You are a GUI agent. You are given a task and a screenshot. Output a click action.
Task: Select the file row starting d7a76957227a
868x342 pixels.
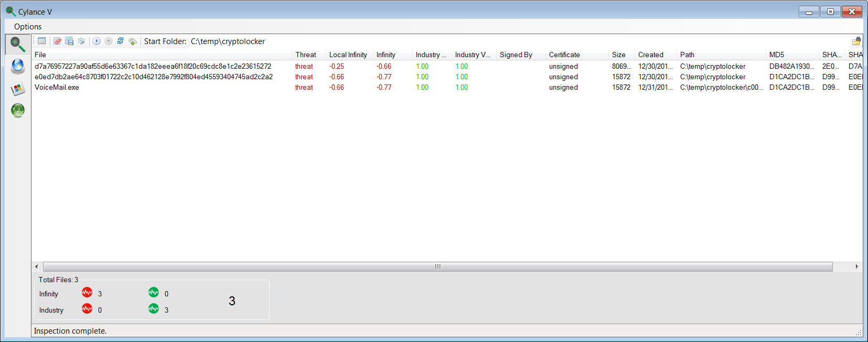coord(447,66)
